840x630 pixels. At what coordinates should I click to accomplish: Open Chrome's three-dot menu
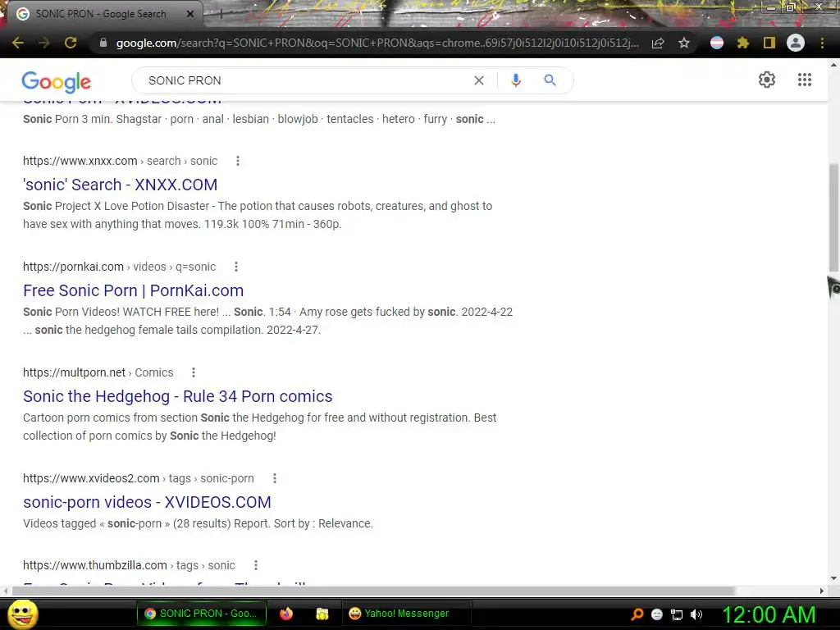822,43
